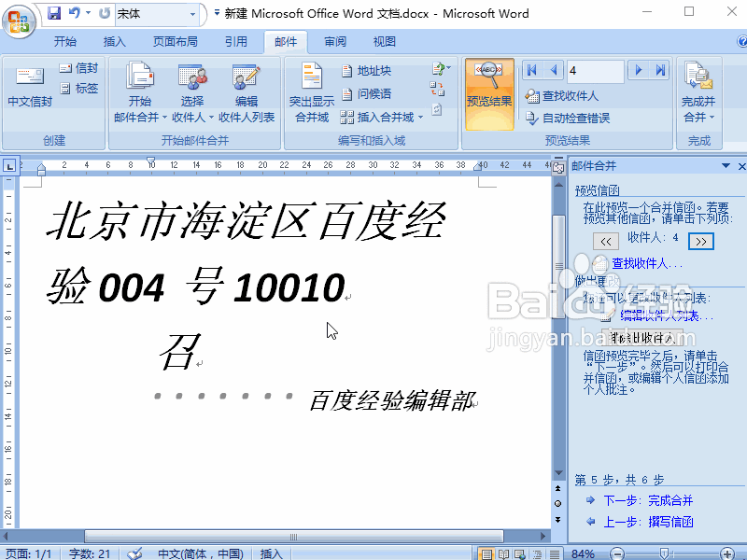Toggle the ruler display button

[558, 168]
